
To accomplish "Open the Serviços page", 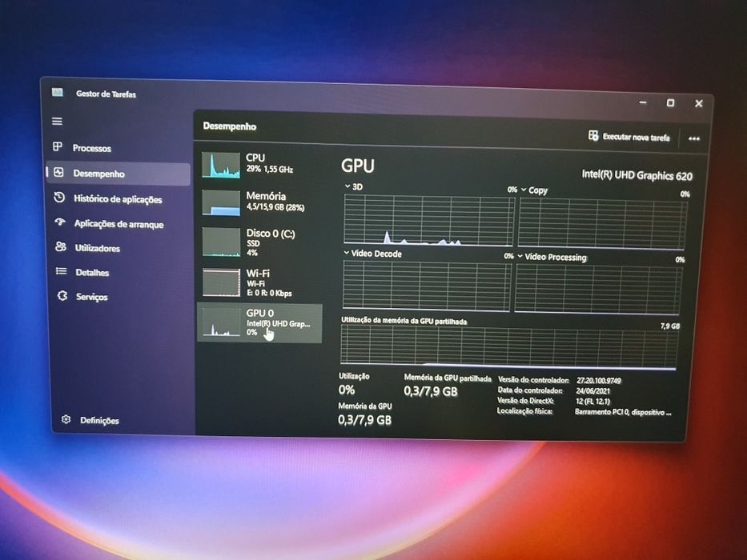I will coord(91,297).
